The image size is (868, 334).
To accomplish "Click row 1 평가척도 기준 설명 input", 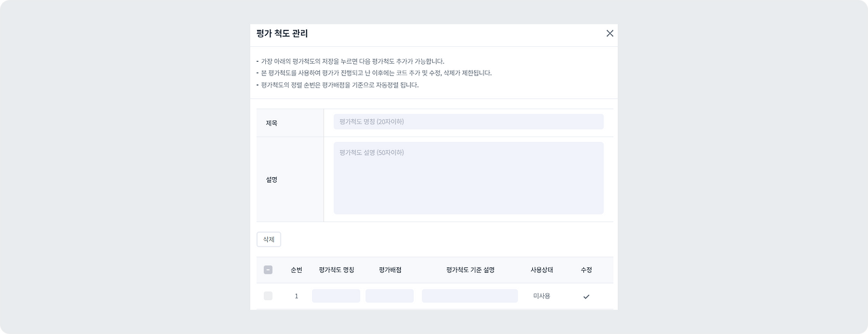I will pos(470,296).
